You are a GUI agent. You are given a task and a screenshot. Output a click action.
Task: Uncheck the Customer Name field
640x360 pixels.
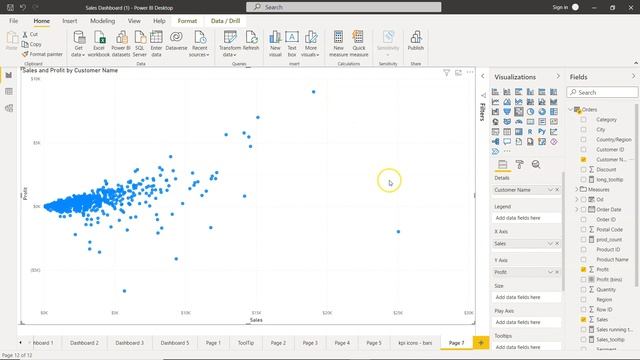click(x=583, y=160)
